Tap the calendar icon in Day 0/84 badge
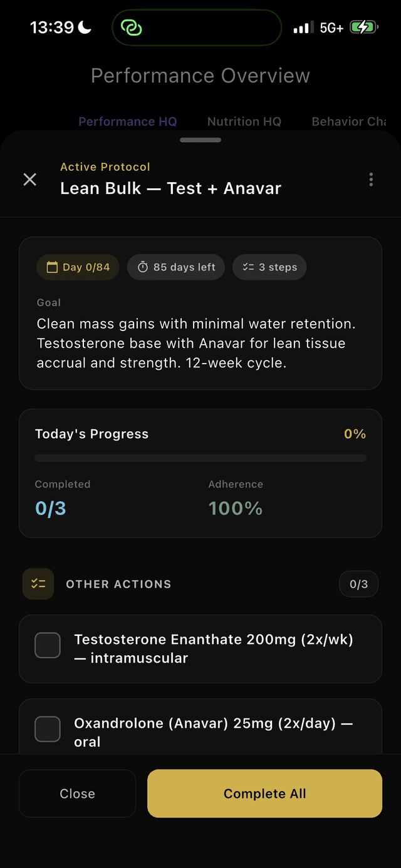The image size is (401, 868). click(x=51, y=267)
